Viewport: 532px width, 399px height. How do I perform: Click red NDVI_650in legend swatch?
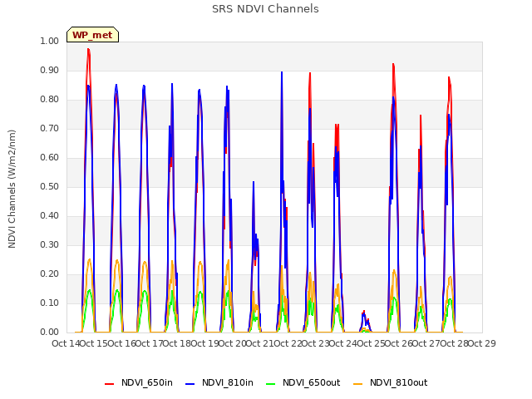[109, 384]
